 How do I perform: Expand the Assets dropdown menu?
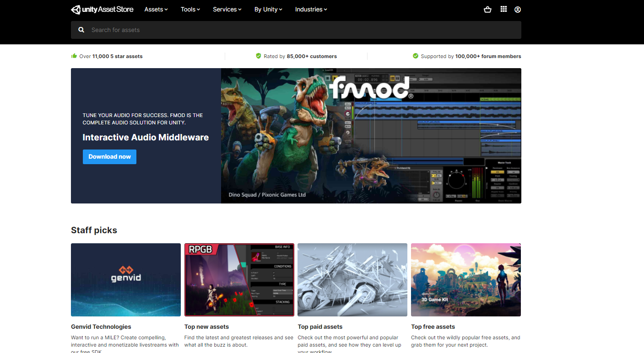coord(156,9)
